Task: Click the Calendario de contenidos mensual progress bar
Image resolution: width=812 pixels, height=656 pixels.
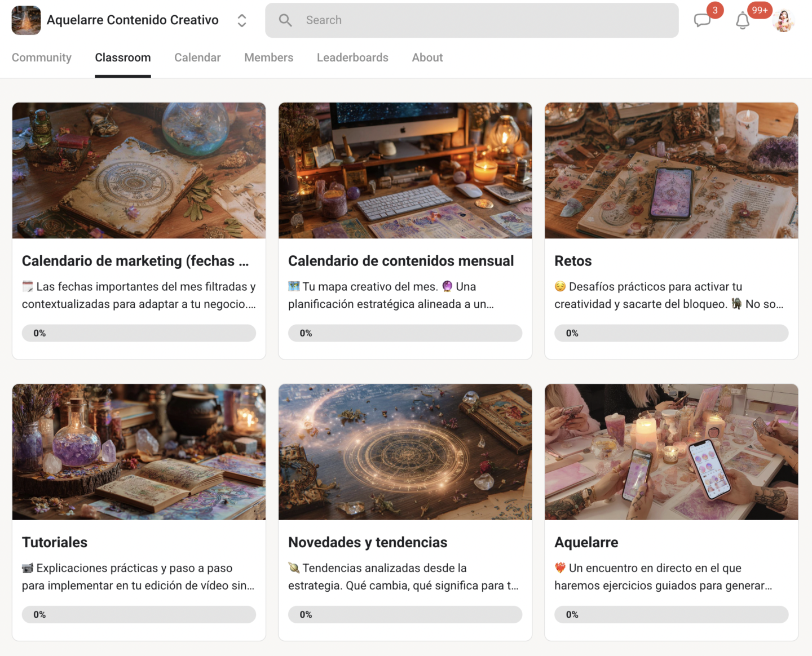Action: coord(405,333)
